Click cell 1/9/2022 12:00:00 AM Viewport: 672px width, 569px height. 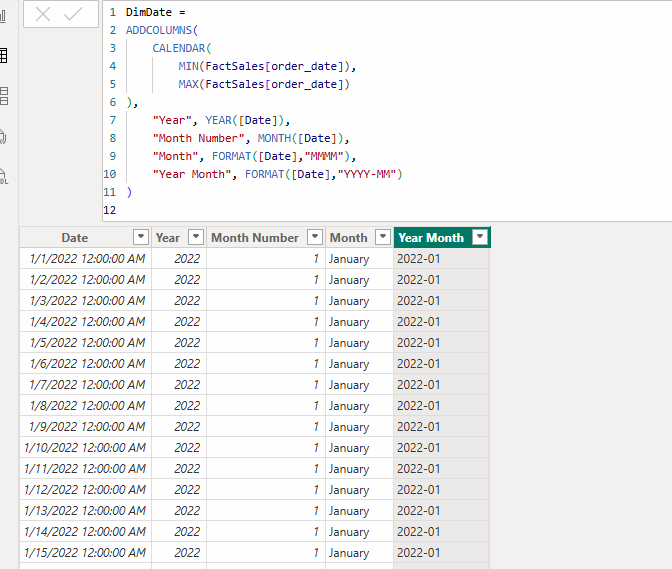(87, 427)
